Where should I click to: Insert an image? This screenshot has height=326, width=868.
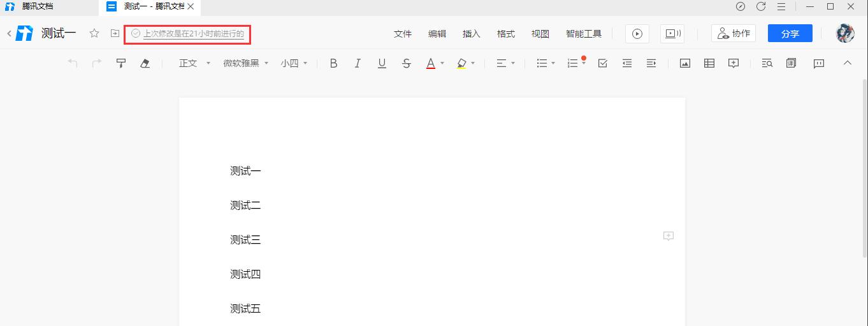(x=685, y=63)
